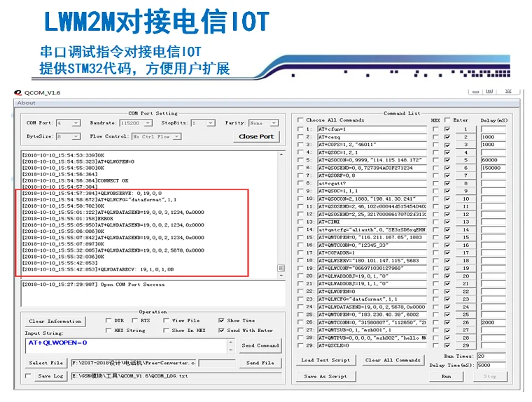The height and width of the screenshot is (402, 532).
Task: Enable the Show In HEX checkbox
Action: [166, 330]
